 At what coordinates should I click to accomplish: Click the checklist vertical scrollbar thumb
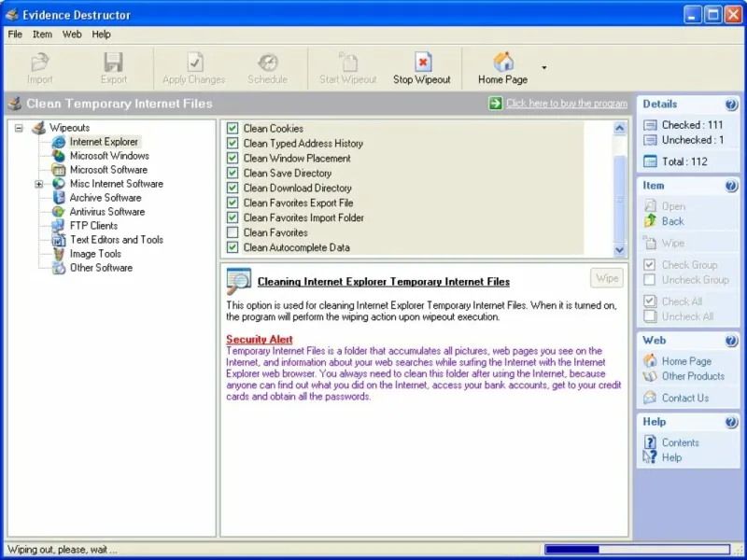click(x=619, y=199)
